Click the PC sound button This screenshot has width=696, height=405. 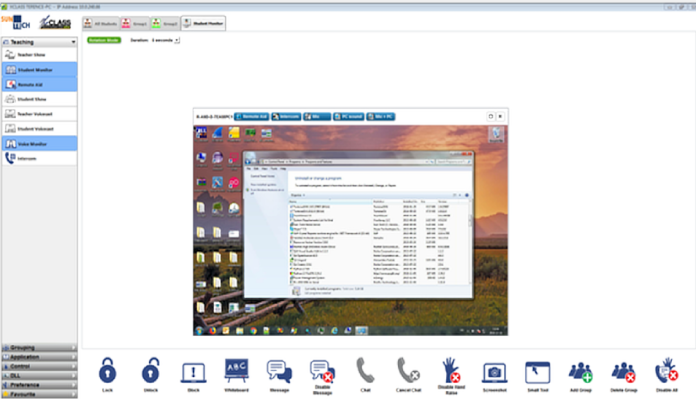pos(349,117)
